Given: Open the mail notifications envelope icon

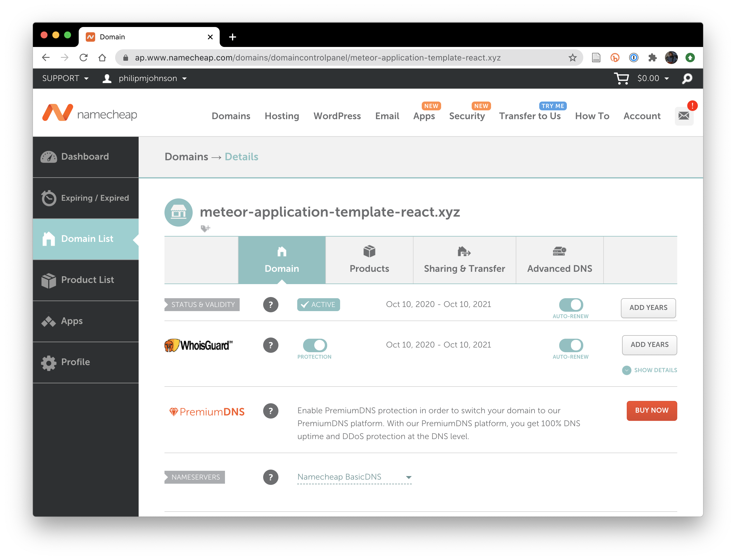Looking at the screenshot, I should pyautogui.click(x=684, y=116).
